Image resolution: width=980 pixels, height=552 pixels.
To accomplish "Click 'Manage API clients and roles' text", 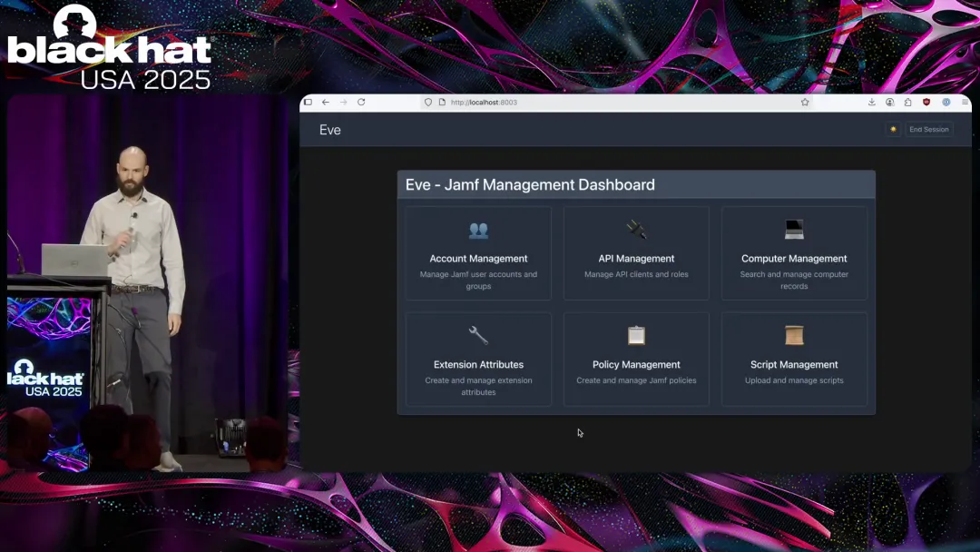I will 636,274.
